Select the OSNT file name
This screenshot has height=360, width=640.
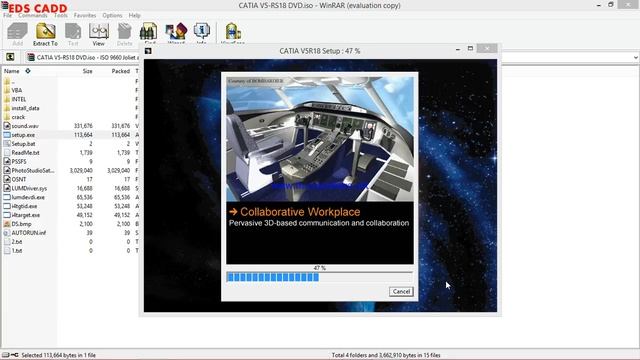pos(19,180)
